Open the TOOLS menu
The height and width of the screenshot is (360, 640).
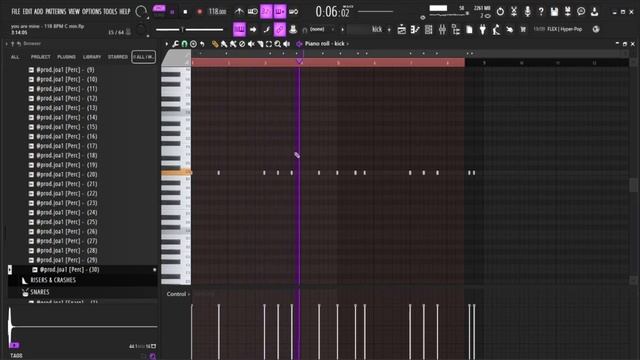tap(110, 11)
